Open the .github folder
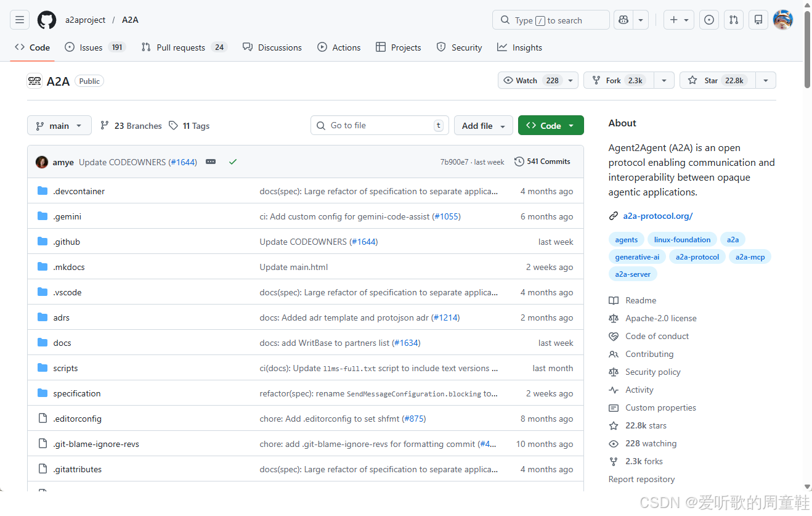The height and width of the screenshot is (516, 812). [67, 242]
